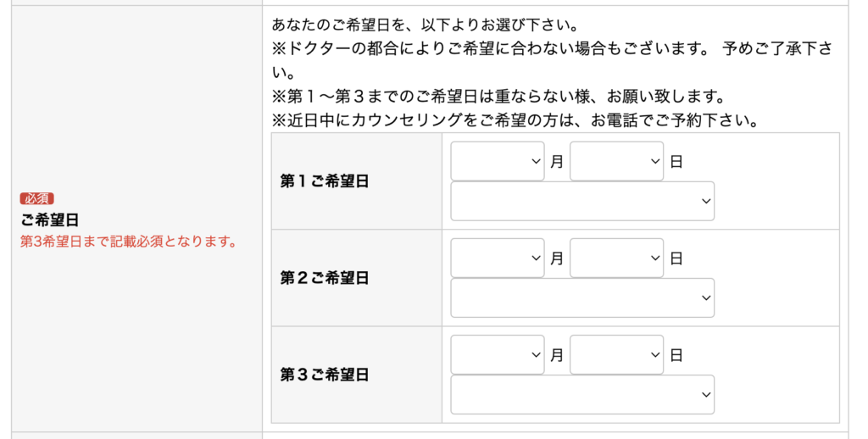This screenshot has width=868, height=439.
Task: Click the 第1〜第3 non-overlap notice
Action: point(498,97)
